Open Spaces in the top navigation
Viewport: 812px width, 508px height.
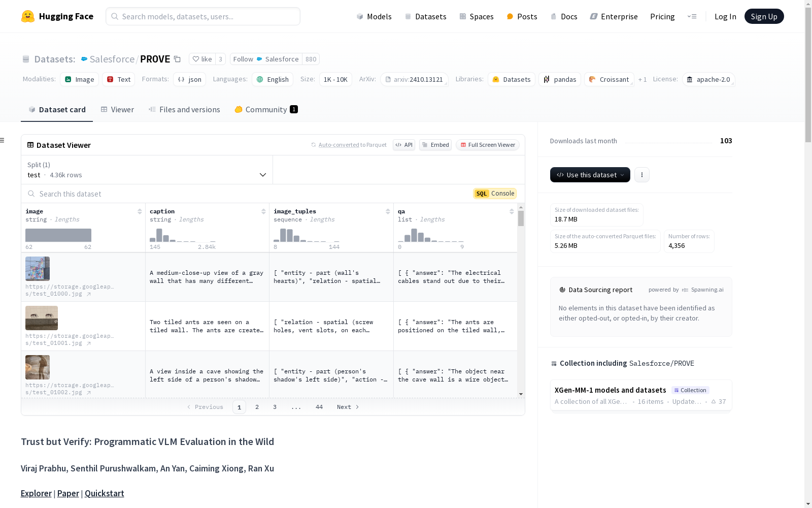(477, 16)
